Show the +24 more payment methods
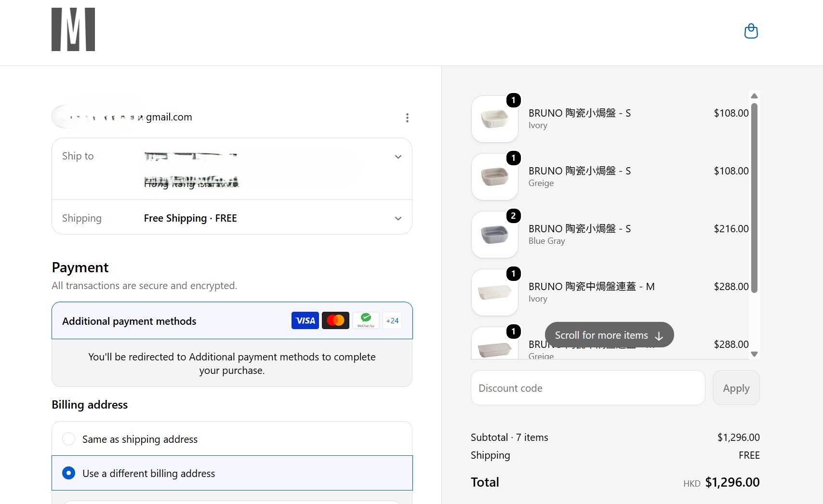The width and height of the screenshot is (823, 504). click(x=392, y=320)
